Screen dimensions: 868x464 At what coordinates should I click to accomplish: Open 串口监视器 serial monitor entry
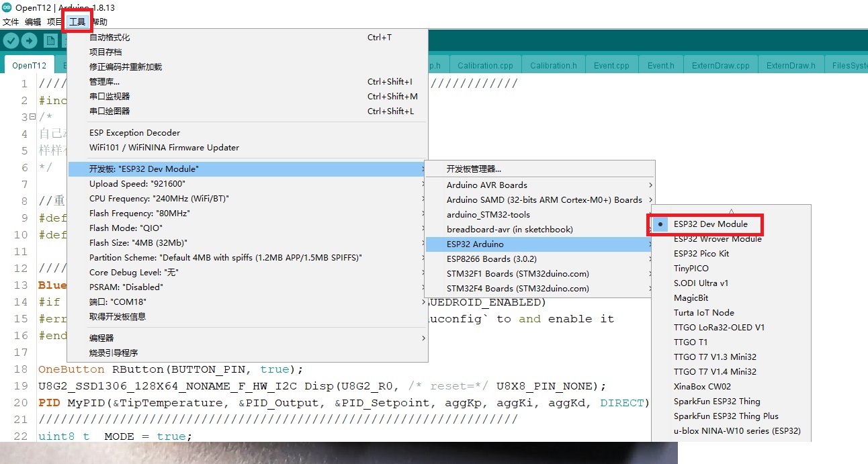click(247, 97)
